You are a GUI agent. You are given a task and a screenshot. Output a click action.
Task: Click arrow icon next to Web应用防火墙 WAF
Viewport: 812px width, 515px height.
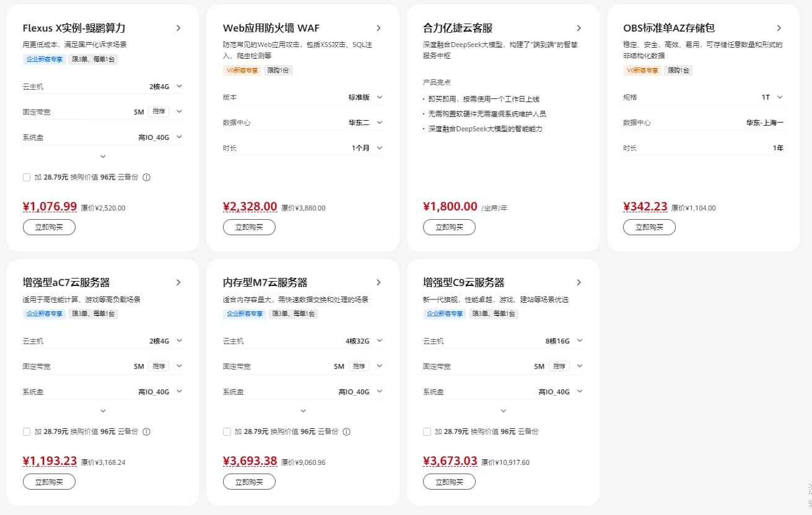point(378,28)
